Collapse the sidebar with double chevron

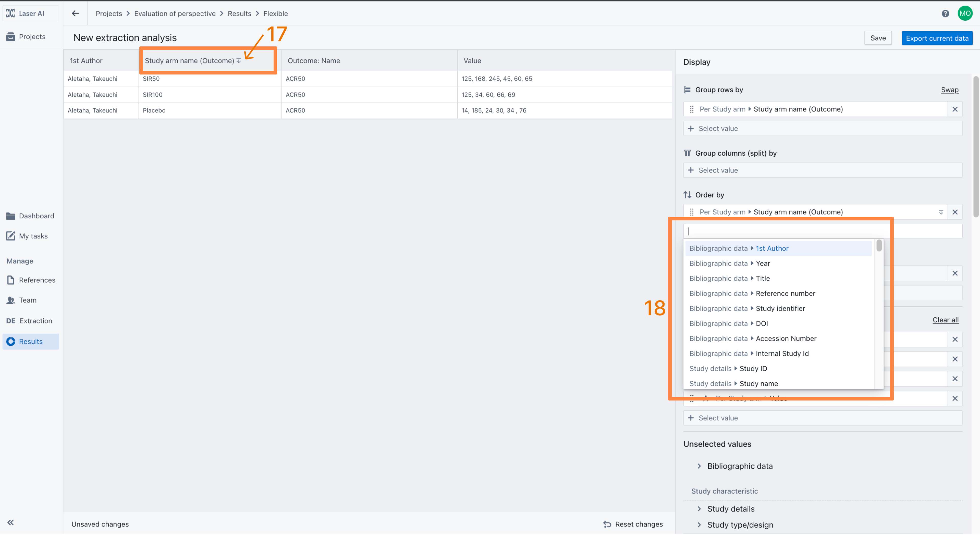(x=11, y=522)
